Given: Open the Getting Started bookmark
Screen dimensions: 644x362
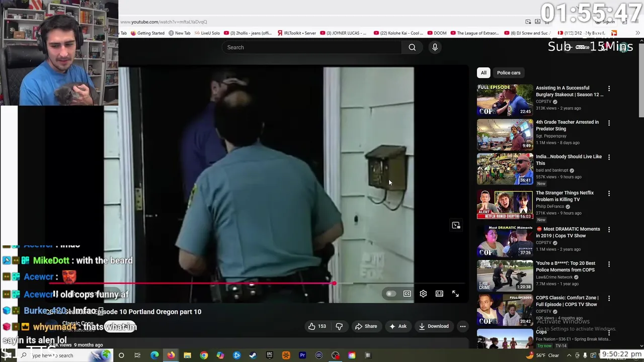Looking at the screenshot, I should click(147, 33).
